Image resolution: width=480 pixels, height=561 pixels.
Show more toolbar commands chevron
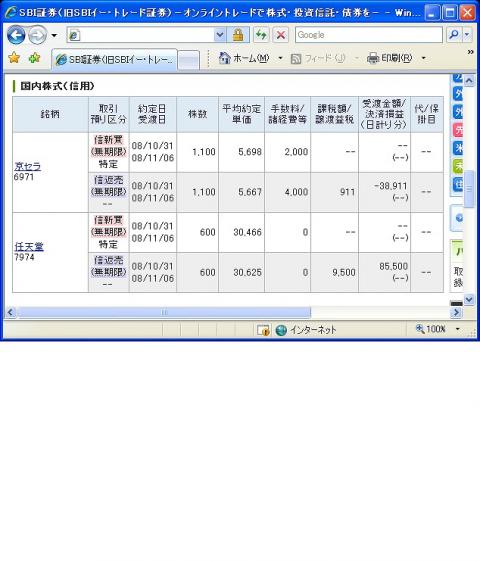(x=470, y=52)
